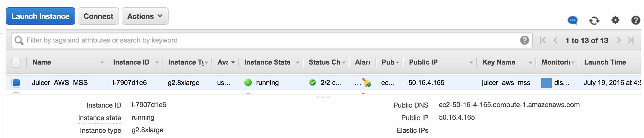Open the Actions dropdown menu
644x138 pixels.
(145, 16)
